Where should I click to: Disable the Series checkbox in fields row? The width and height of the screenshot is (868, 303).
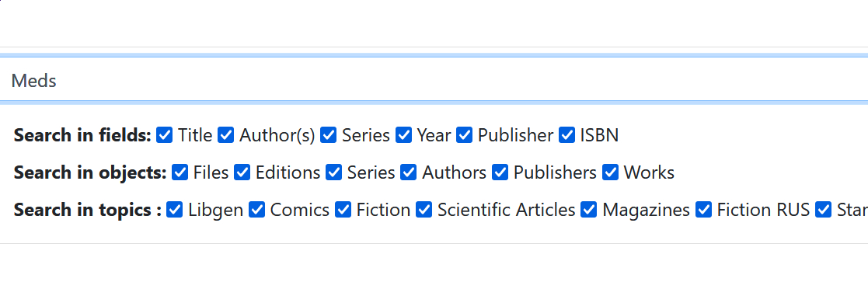pos(329,134)
